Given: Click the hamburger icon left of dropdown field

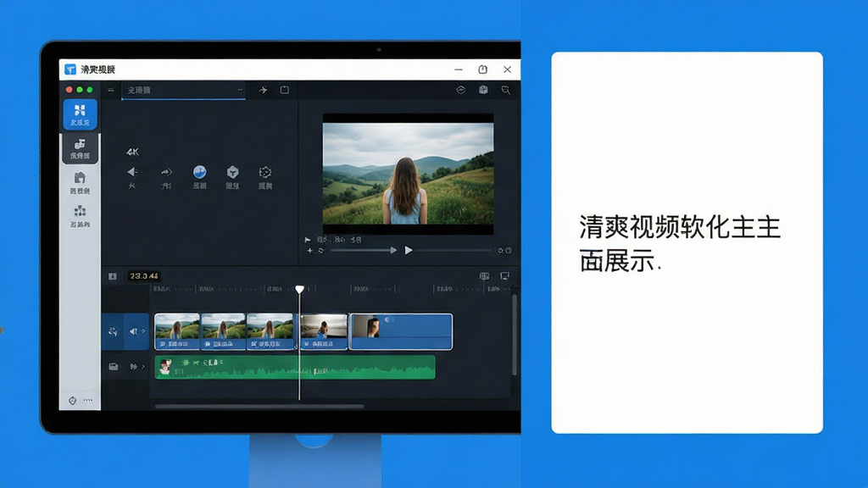Looking at the screenshot, I should coord(111,90).
